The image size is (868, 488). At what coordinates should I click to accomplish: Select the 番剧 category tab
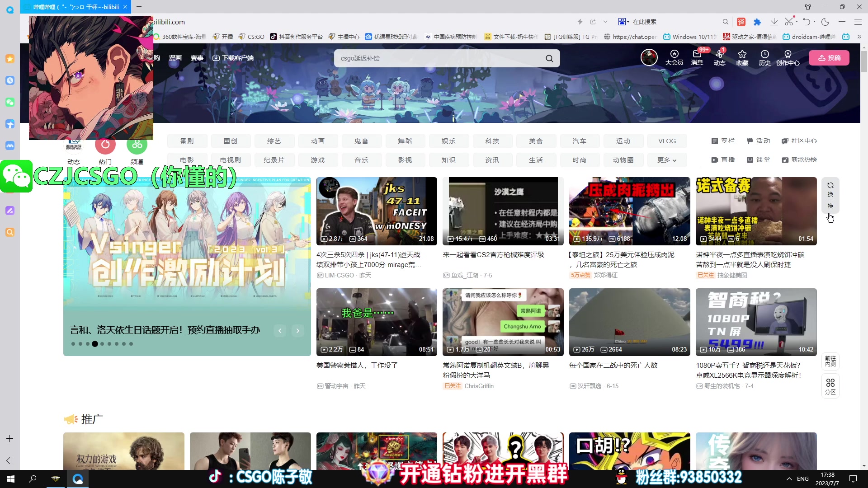[187, 141]
